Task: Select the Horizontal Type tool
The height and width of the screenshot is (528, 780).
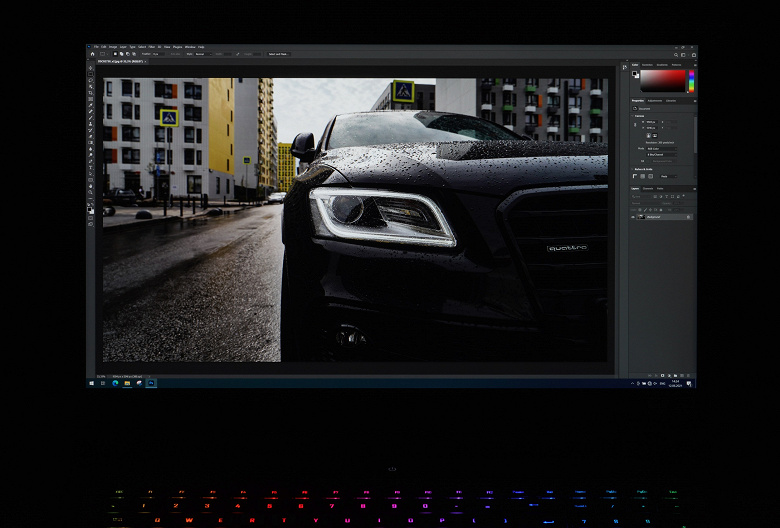Action: (91, 167)
